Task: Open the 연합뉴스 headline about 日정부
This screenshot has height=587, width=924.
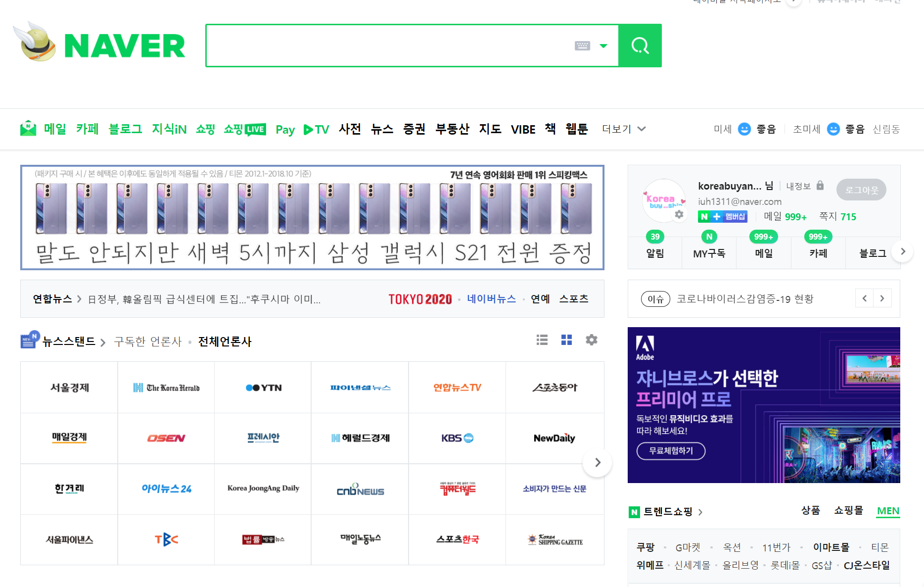Action: coord(204,299)
